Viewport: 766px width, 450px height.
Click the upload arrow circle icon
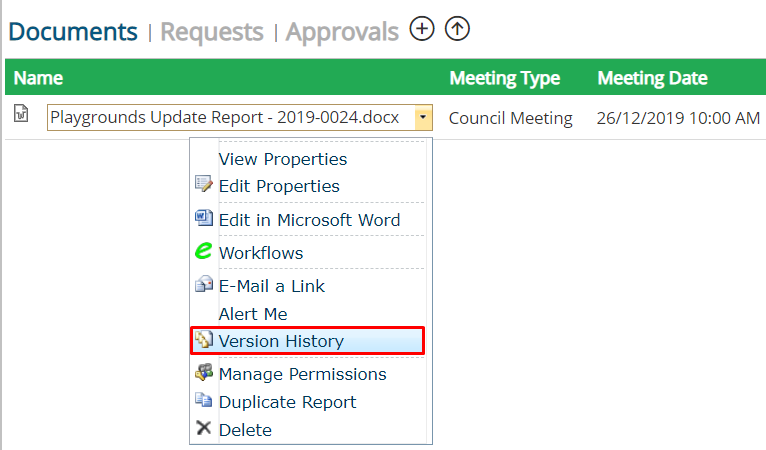(457, 29)
